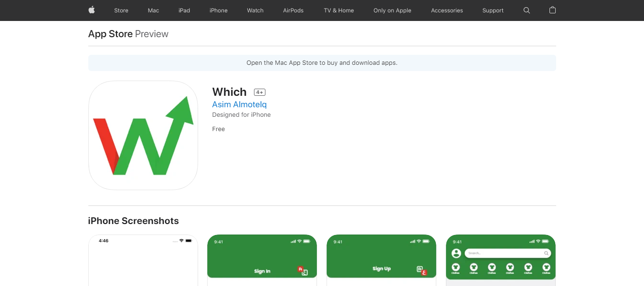Navigate to the iPhone section
Screen dimensions: 644x286
(219, 10)
